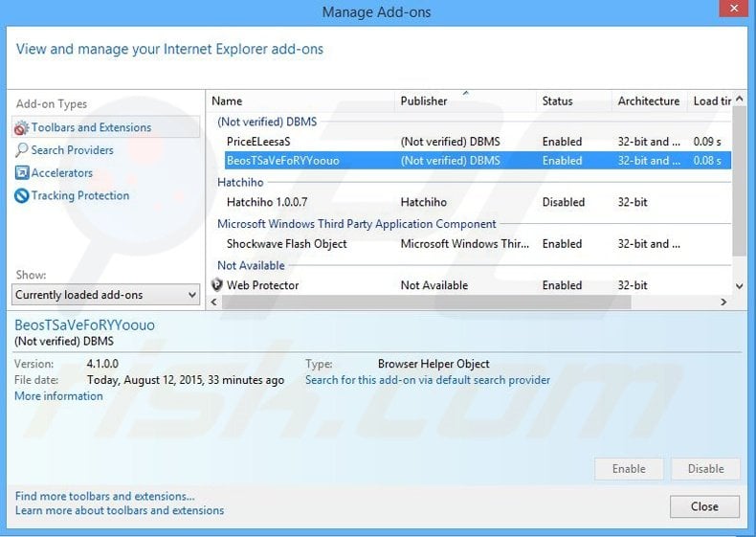Open Learn more about toolbars and extensions

[x=120, y=510]
